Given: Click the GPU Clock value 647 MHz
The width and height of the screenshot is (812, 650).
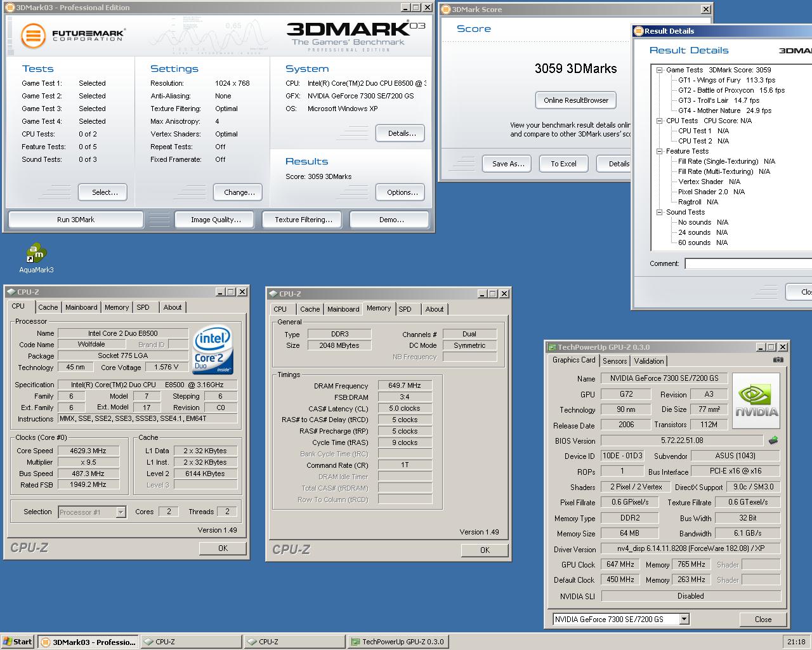Looking at the screenshot, I should pos(620,564).
